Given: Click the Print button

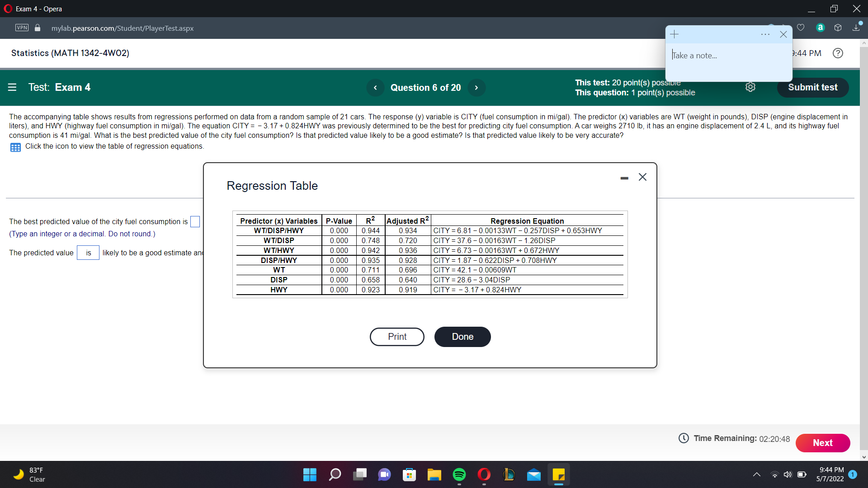Looking at the screenshot, I should click(x=397, y=337).
